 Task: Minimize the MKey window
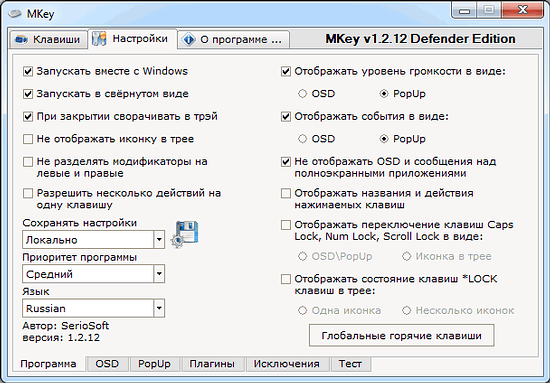pos(465,11)
